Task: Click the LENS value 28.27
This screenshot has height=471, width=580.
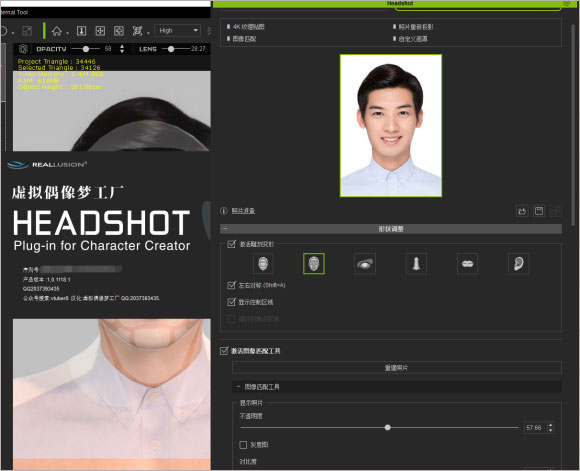Action: [198, 49]
